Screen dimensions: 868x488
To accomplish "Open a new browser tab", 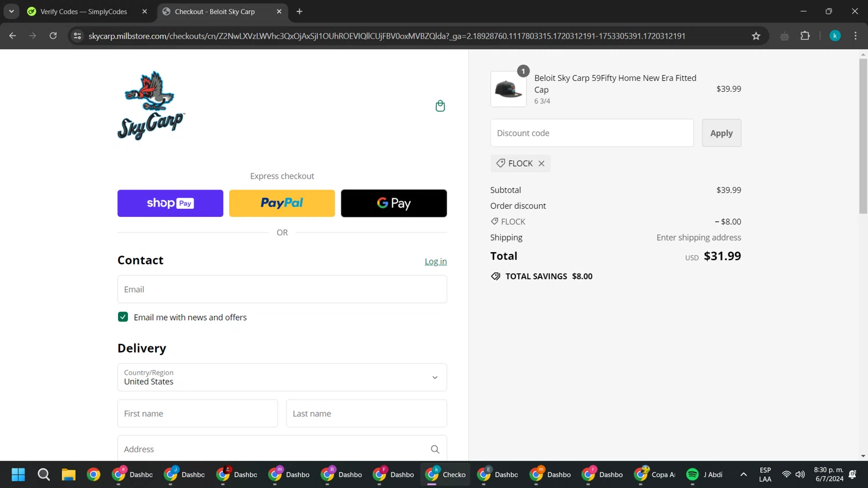I will 299,12.
